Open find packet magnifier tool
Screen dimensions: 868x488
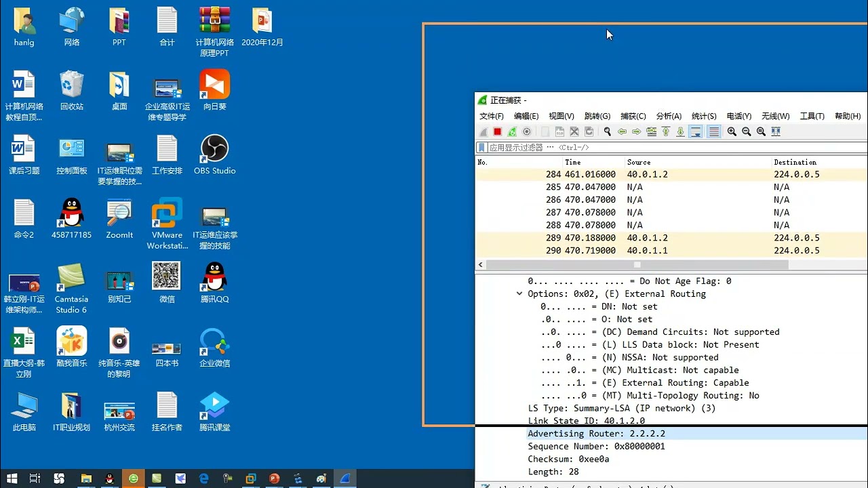607,131
